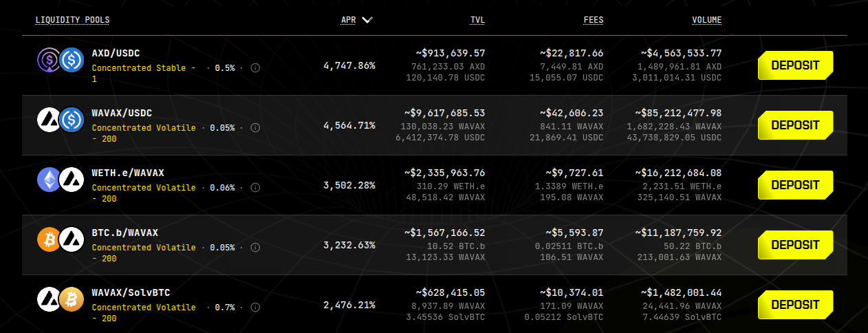
Task: Click info icon of BTC.b/WAVAX pool
Action: click(255, 248)
